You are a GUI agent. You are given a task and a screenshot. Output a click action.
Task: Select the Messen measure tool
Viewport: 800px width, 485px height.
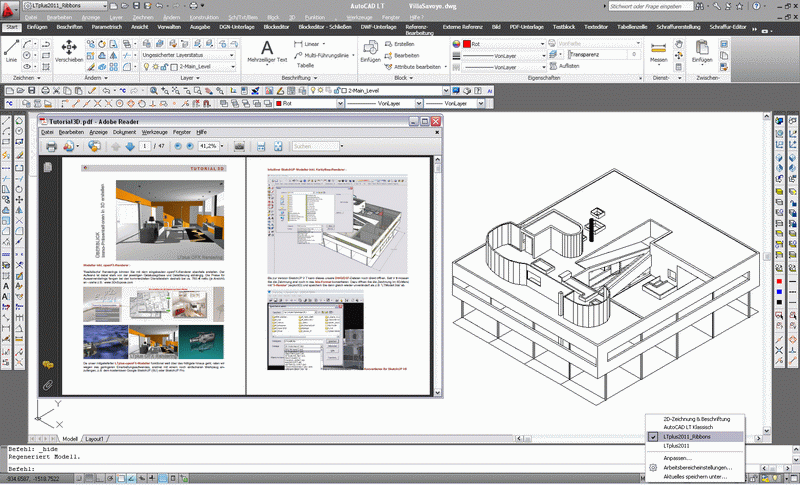click(x=659, y=51)
